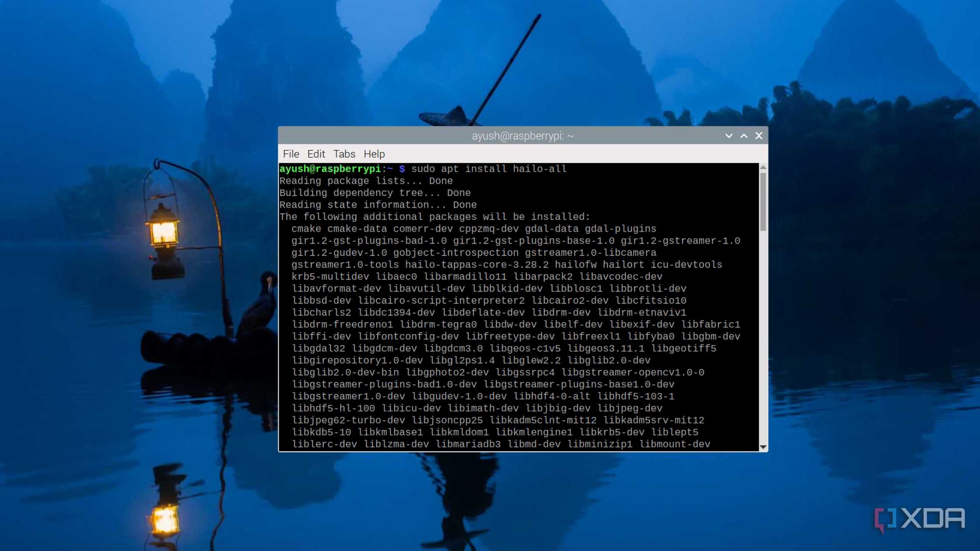The width and height of the screenshot is (980, 551).
Task: Click the package name 'libhdf5-hl-100'
Action: 333,408
